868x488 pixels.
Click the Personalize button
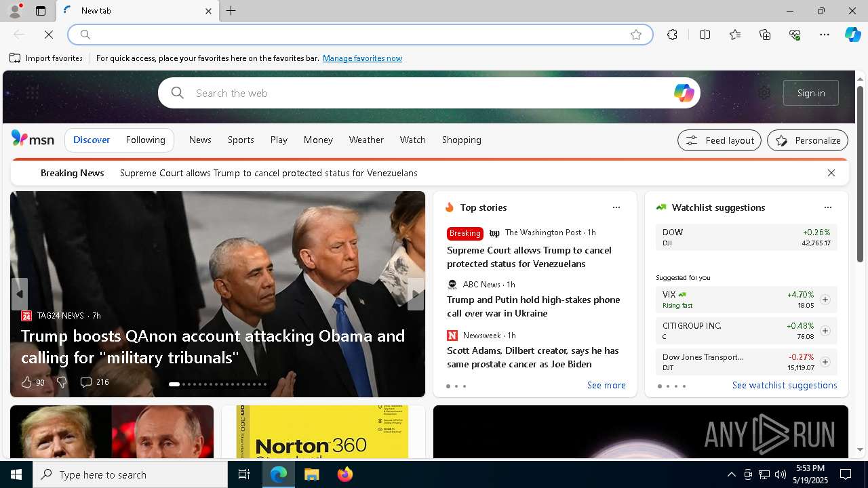(808, 140)
